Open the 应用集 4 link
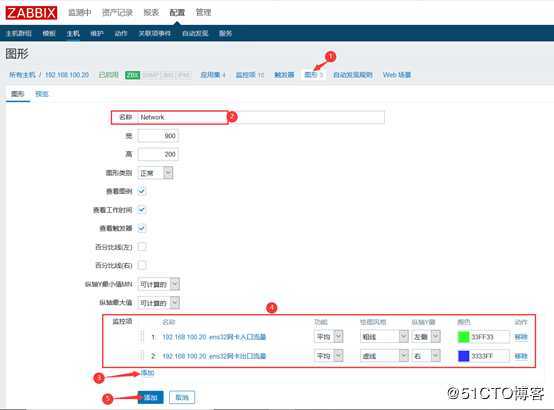554x410 pixels. [213, 75]
